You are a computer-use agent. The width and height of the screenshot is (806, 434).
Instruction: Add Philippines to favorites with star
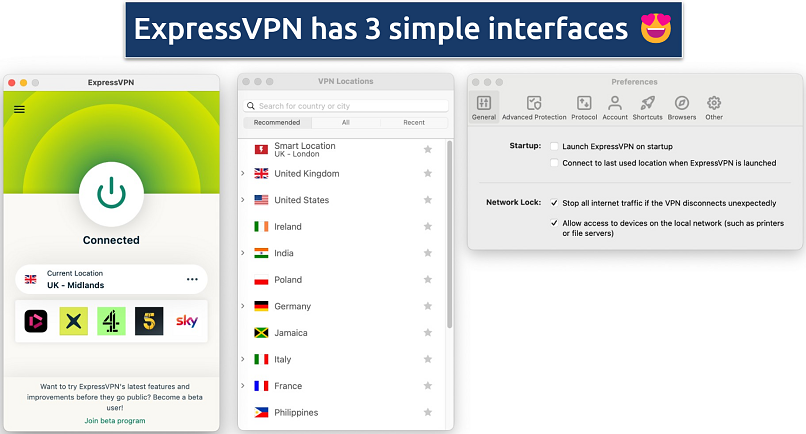(427, 412)
